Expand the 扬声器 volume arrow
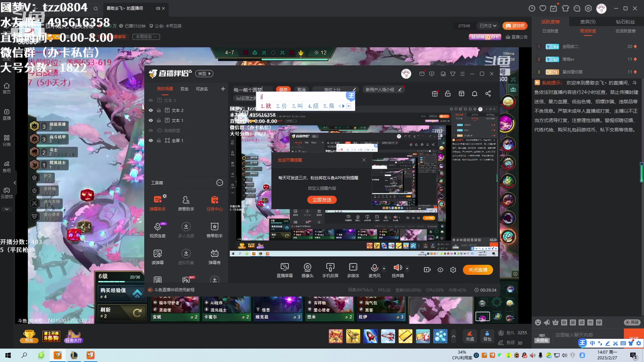 [x=407, y=268]
